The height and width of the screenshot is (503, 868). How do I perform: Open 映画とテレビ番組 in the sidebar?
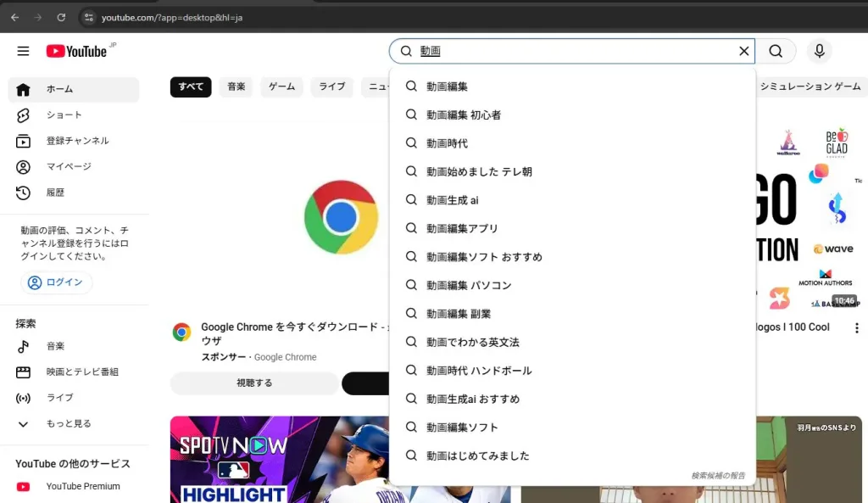74,372
